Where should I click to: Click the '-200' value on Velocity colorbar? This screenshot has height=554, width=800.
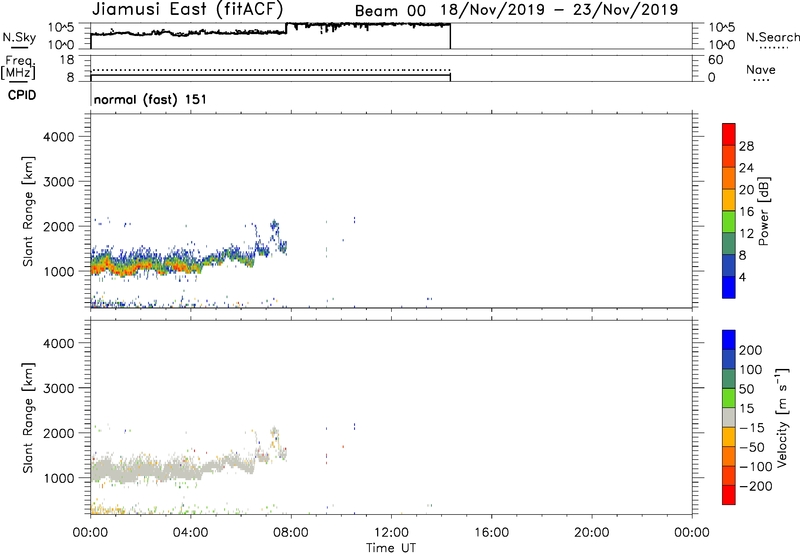point(756,486)
